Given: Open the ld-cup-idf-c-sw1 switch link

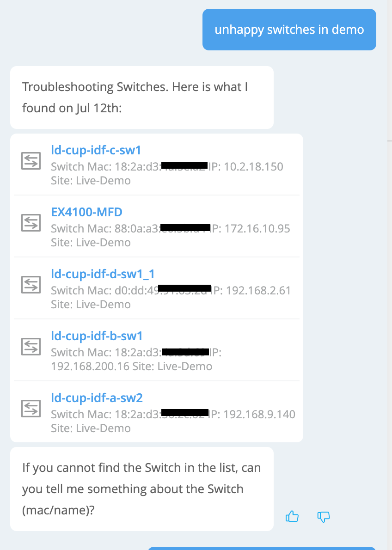Looking at the screenshot, I should click(96, 150).
